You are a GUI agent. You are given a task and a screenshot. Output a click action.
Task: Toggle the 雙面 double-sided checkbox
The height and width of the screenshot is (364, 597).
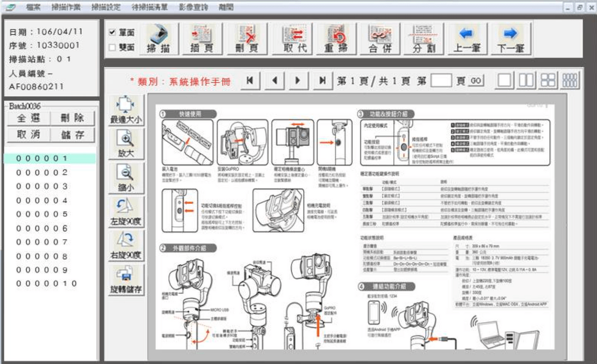[112, 47]
